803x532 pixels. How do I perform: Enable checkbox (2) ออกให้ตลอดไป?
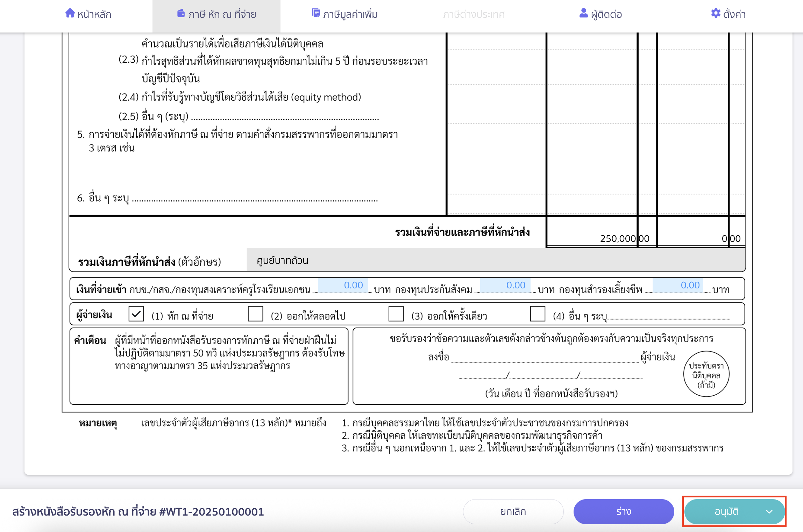tap(256, 315)
